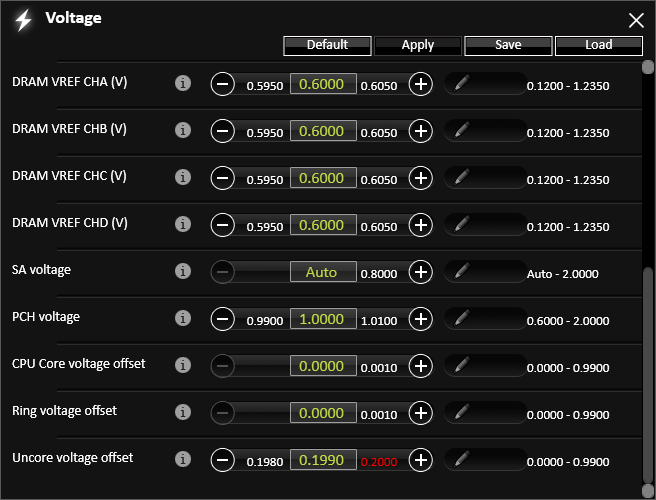Decrease PCH voltage with minus button

(x=222, y=319)
